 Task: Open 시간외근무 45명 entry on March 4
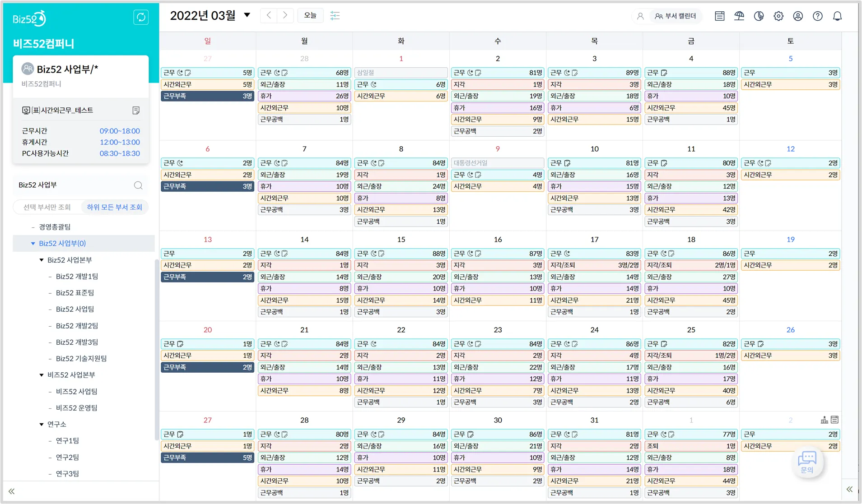tap(691, 108)
